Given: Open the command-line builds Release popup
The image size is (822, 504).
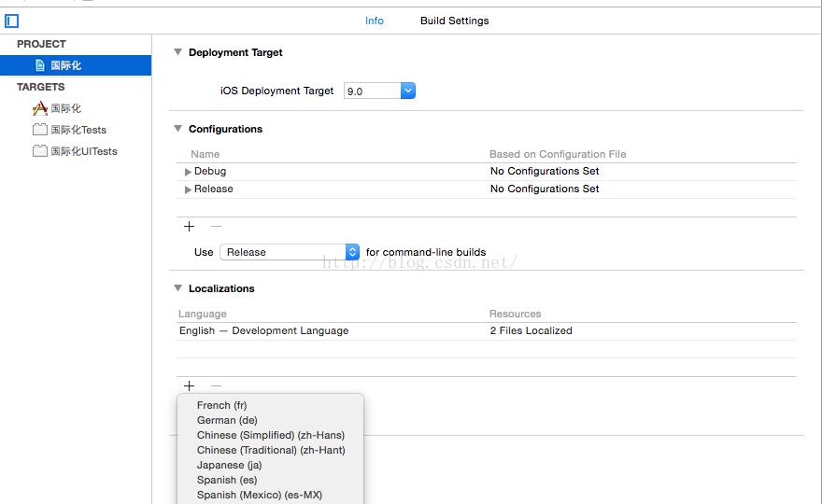Looking at the screenshot, I should point(290,252).
